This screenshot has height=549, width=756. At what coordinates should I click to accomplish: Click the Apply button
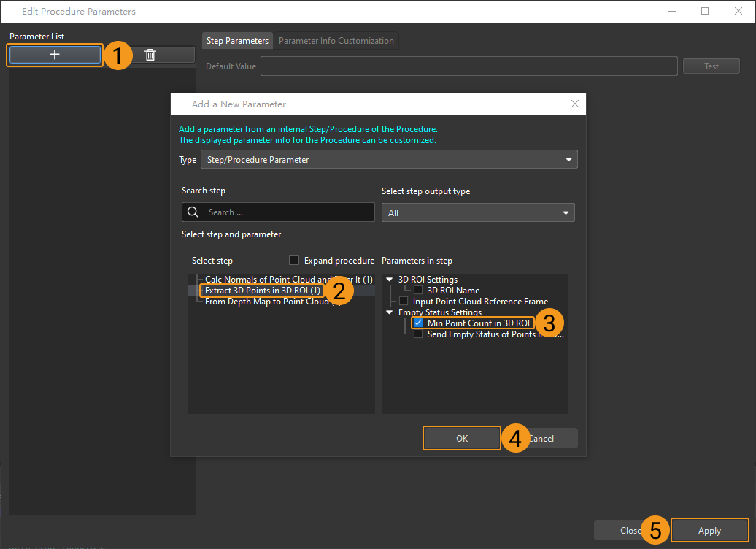coord(709,531)
